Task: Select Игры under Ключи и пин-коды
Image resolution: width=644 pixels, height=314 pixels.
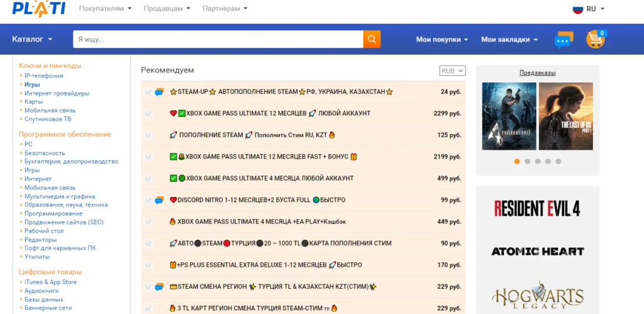Action: click(x=32, y=85)
